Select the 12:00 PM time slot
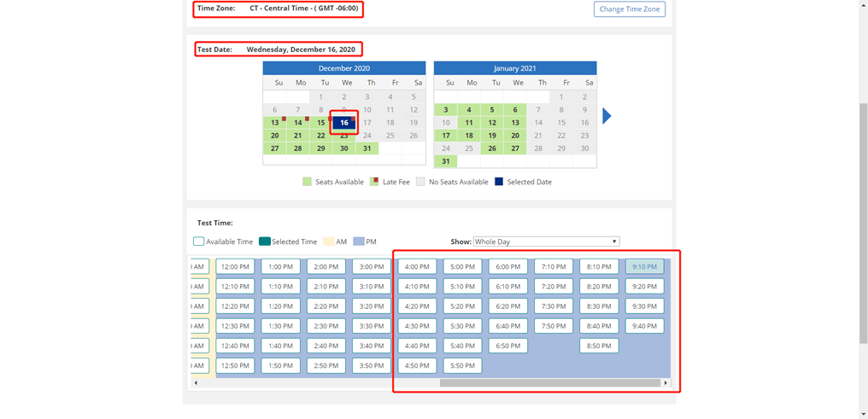 235,266
